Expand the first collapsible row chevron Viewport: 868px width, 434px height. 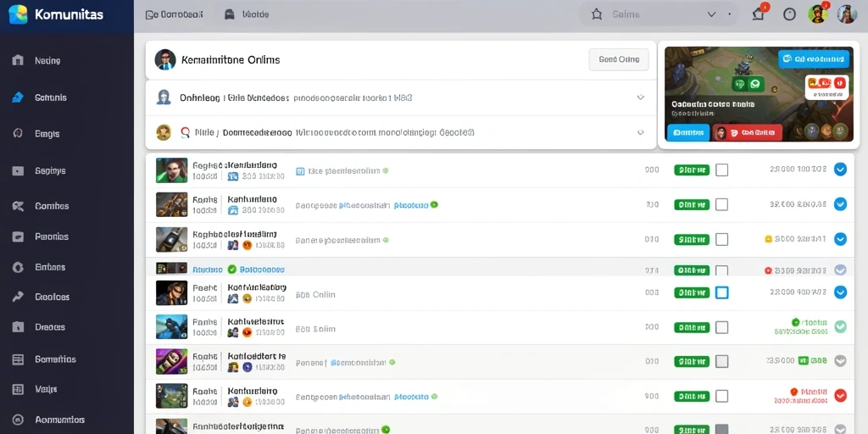pyautogui.click(x=641, y=97)
